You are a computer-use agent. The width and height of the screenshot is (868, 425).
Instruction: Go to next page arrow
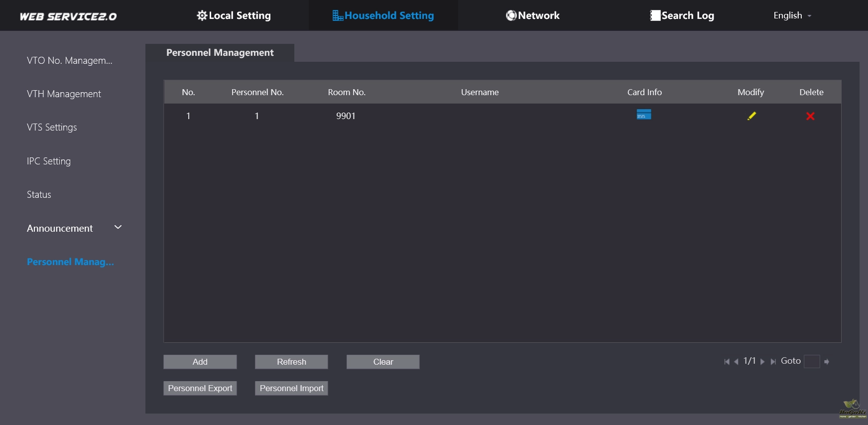(x=762, y=362)
